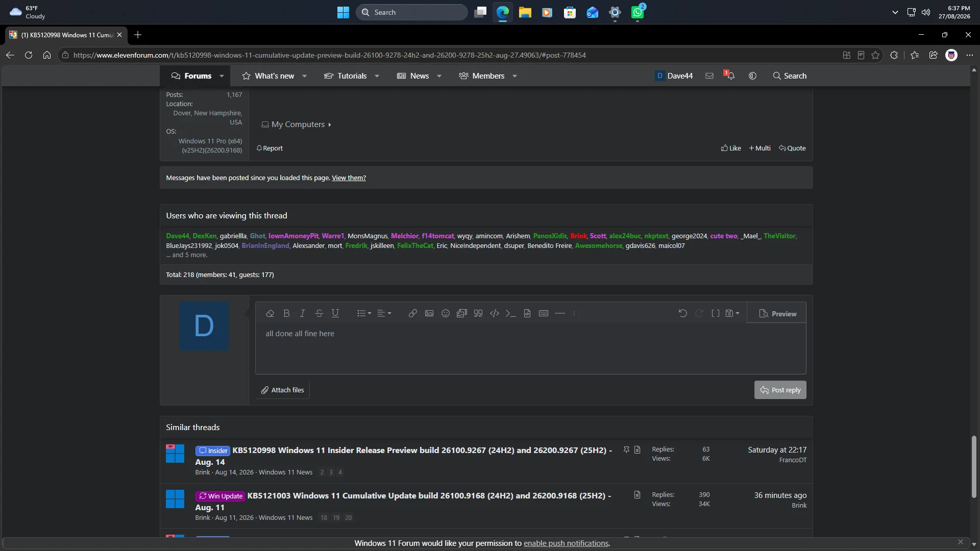The image size is (980, 551).
Task: Expand the News dropdown arrow
Action: pyautogui.click(x=439, y=76)
